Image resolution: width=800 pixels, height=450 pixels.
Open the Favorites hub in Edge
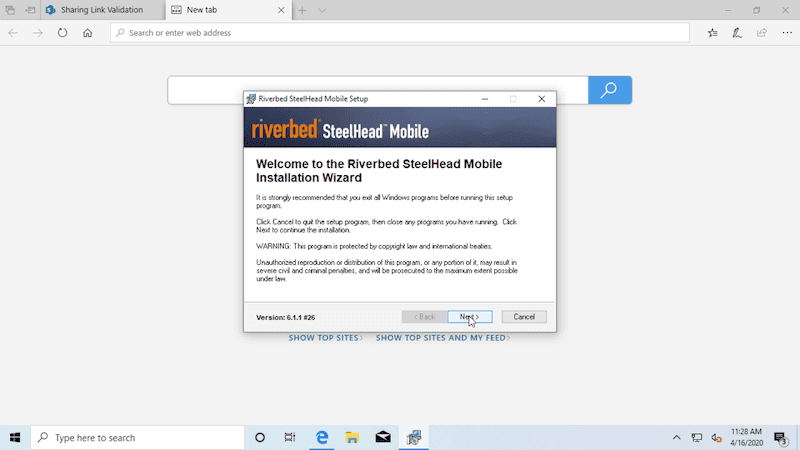point(713,33)
